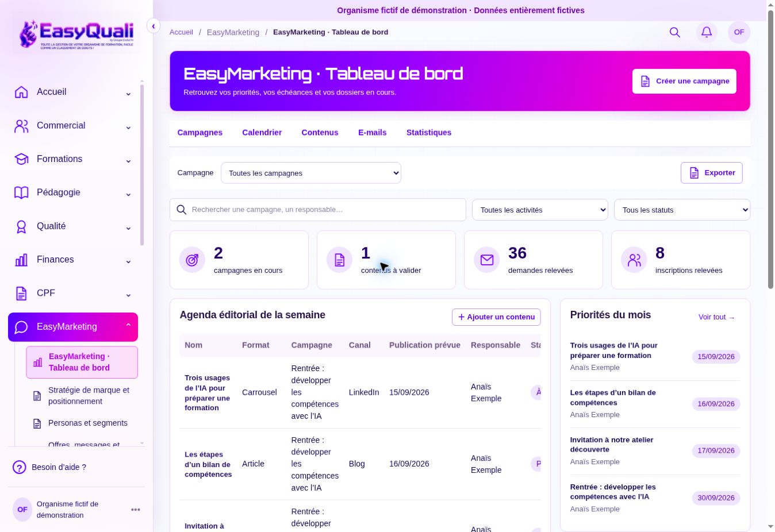Follow the Voir tout link
775x532 pixels.
tap(717, 317)
